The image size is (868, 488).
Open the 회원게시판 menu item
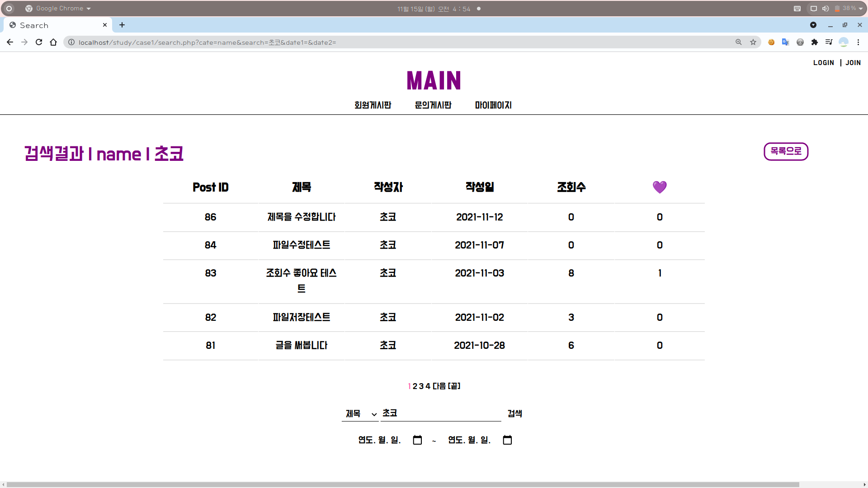point(373,105)
